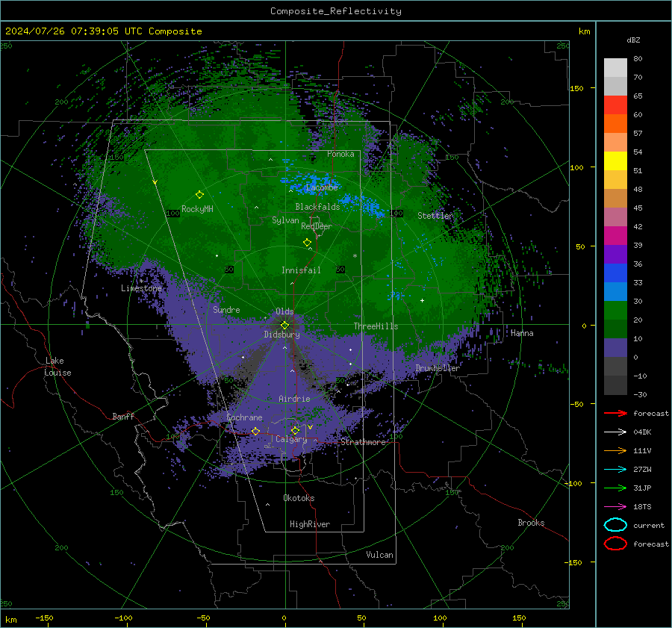The height and width of the screenshot is (628, 672).
Task: Click the orange 60 dBZ color swatch
Action: click(x=615, y=123)
